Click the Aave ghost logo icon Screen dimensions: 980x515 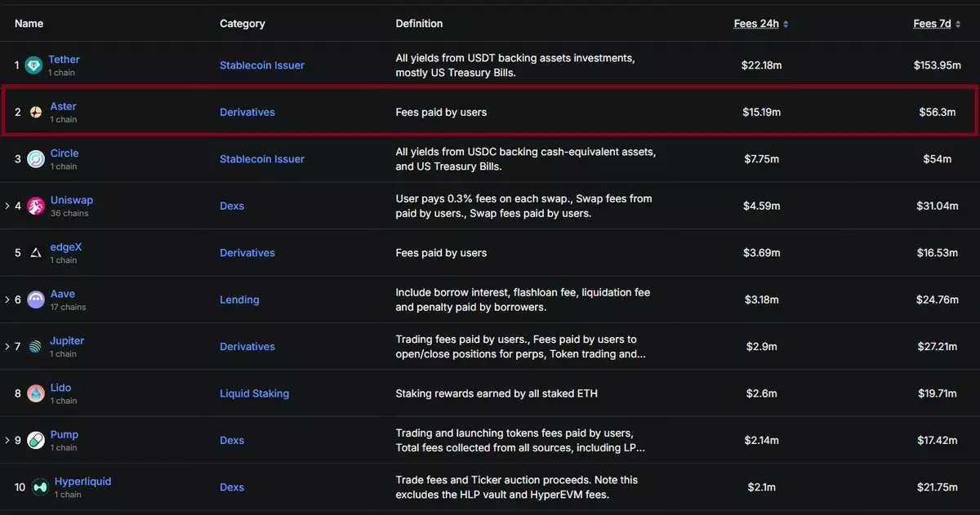click(36, 300)
